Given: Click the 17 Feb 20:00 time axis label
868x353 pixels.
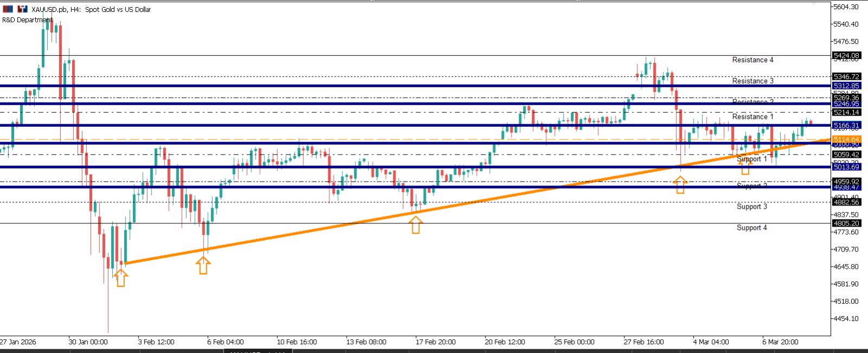Looking at the screenshot, I should pos(436,342).
